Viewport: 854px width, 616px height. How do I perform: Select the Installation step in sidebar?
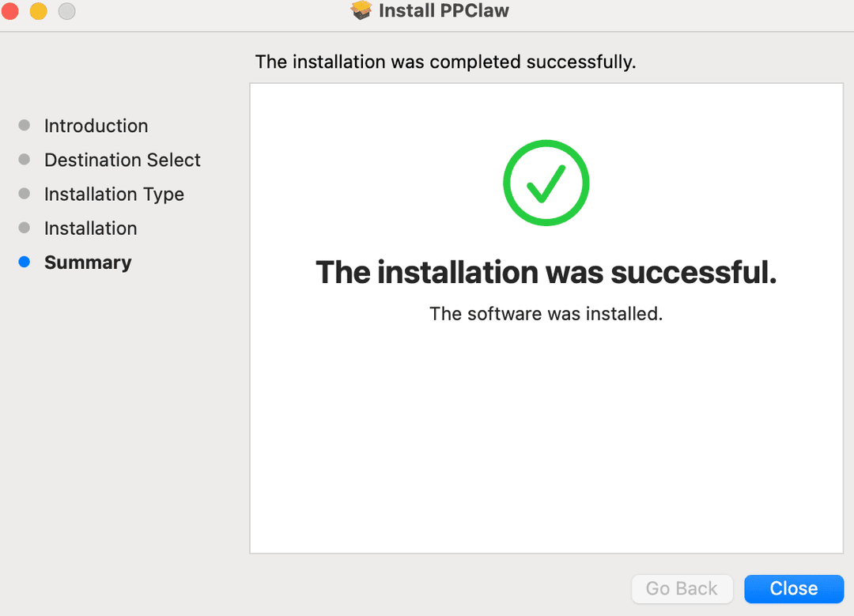(x=90, y=228)
